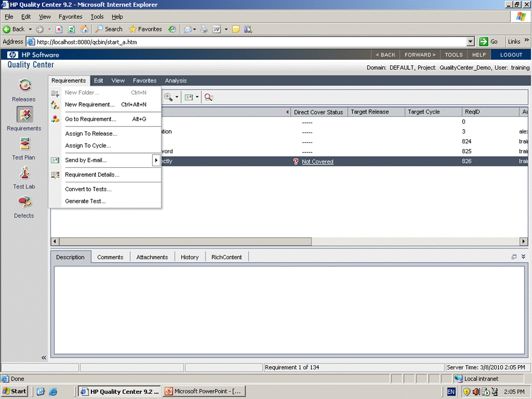Click the IE Print icon
This screenshot has height=399, width=532.
[204, 29]
